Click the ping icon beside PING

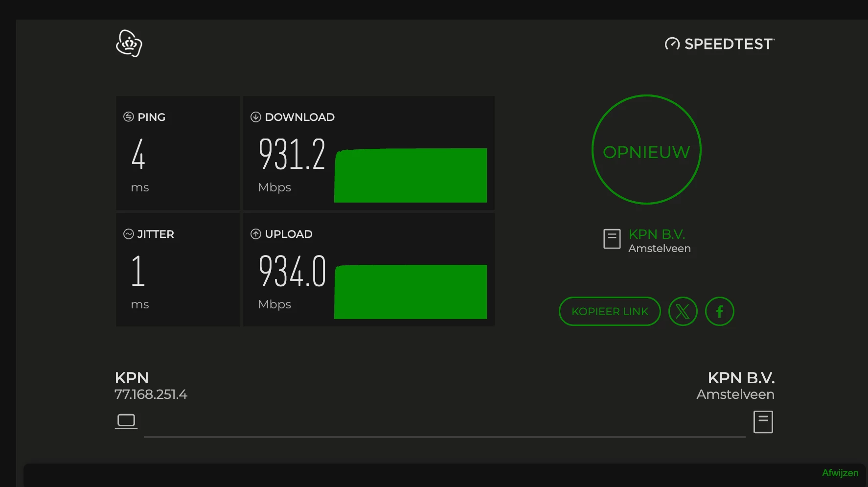pos(129,116)
